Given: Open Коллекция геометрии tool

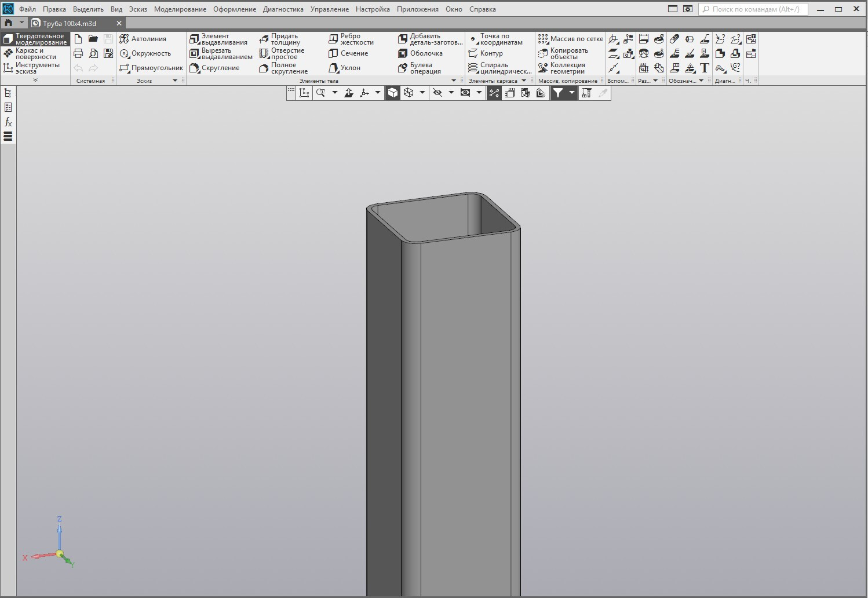Looking at the screenshot, I should click(x=561, y=68).
